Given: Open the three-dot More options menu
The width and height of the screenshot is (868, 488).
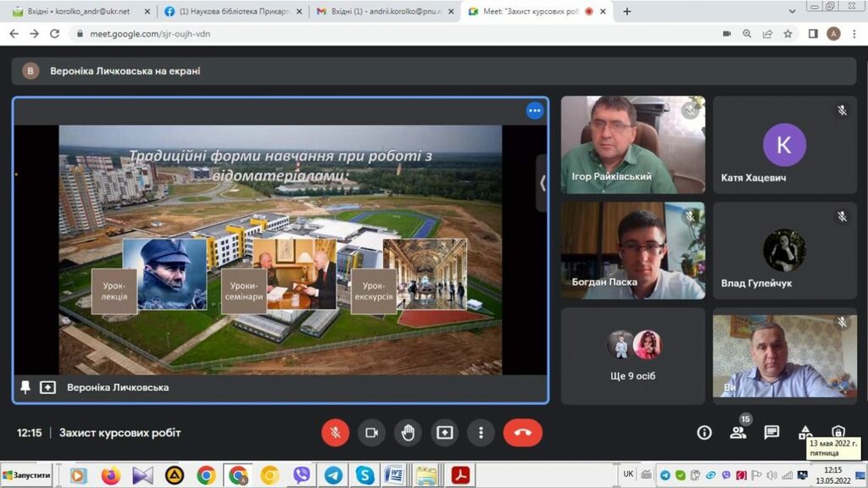Looking at the screenshot, I should click(481, 432).
